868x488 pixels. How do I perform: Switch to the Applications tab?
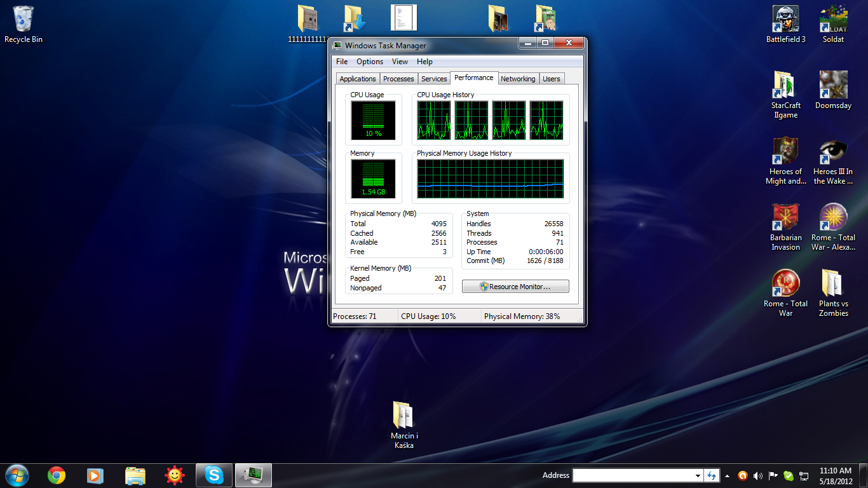[x=358, y=79]
